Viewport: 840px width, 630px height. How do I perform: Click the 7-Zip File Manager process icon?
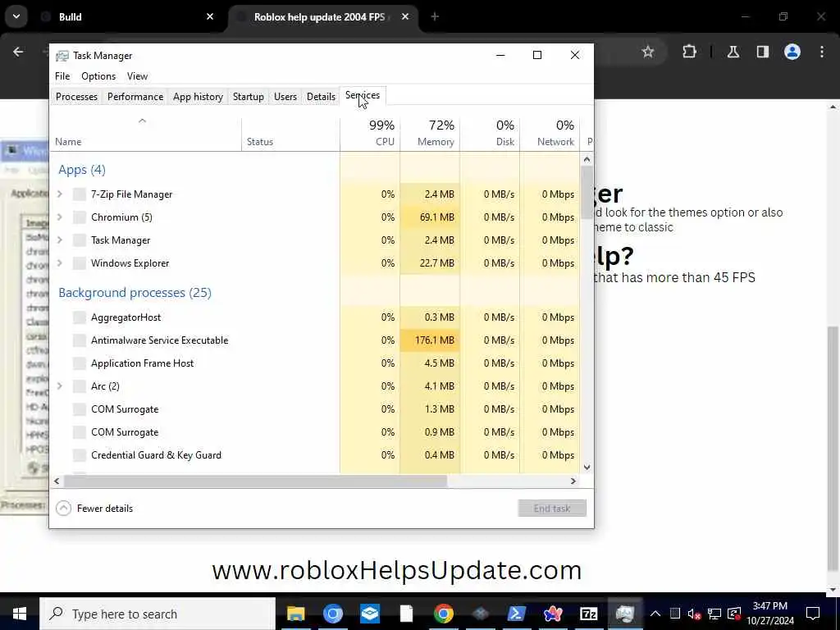(80, 194)
